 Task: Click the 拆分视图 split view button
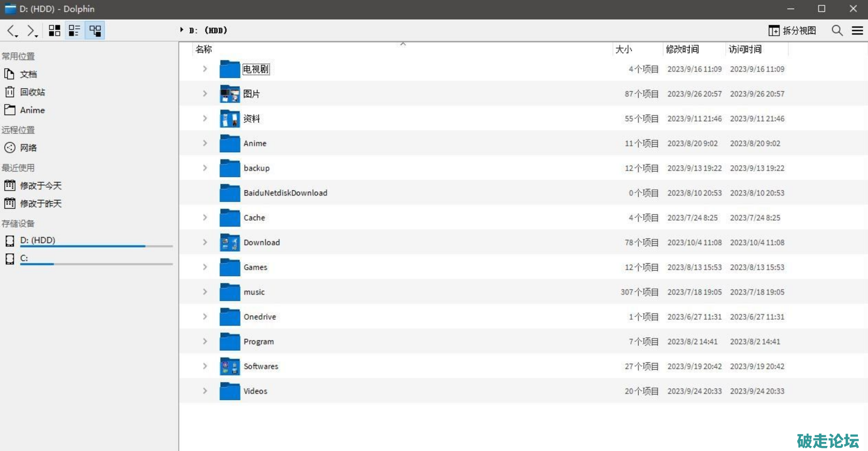tap(792, 31)
